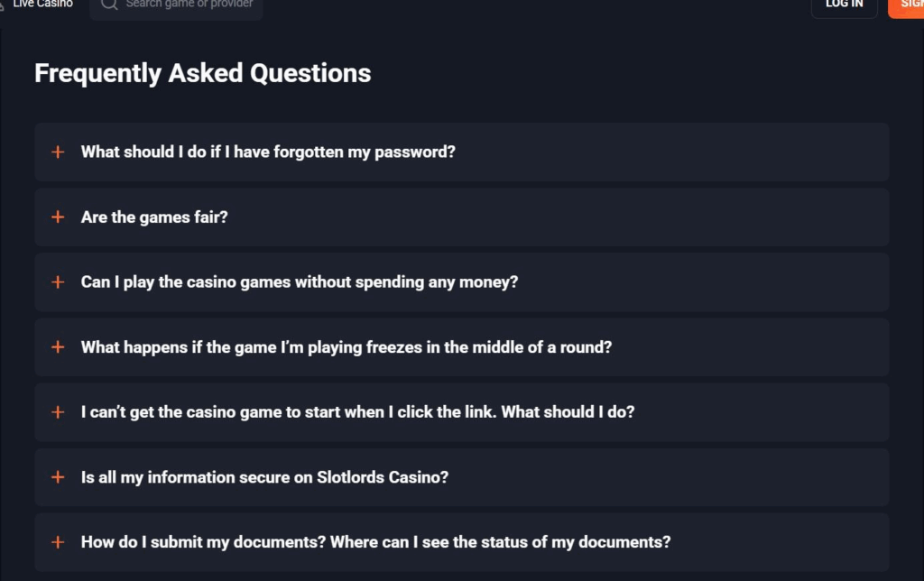Click plus icon beside the document submission question

pyautogui.click(x=58, y=542)
